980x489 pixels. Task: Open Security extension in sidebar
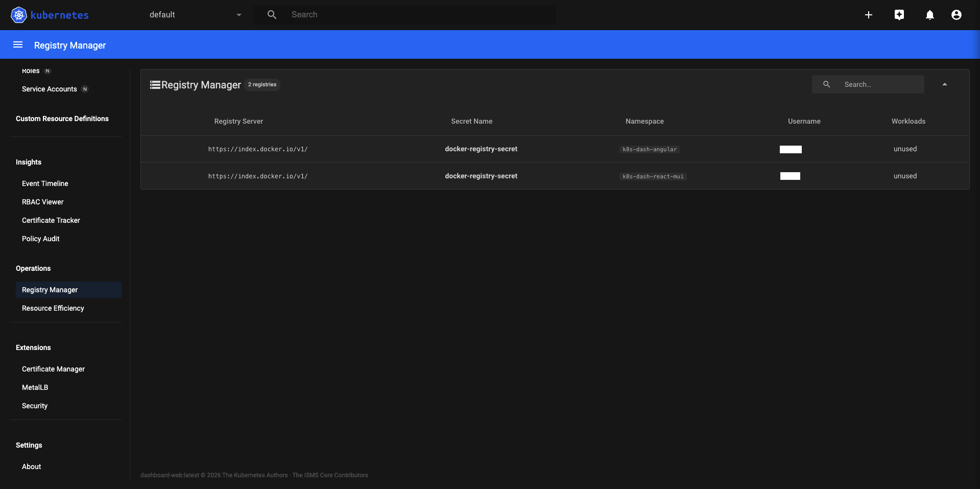pyautogui.click(x=35, y=406)
